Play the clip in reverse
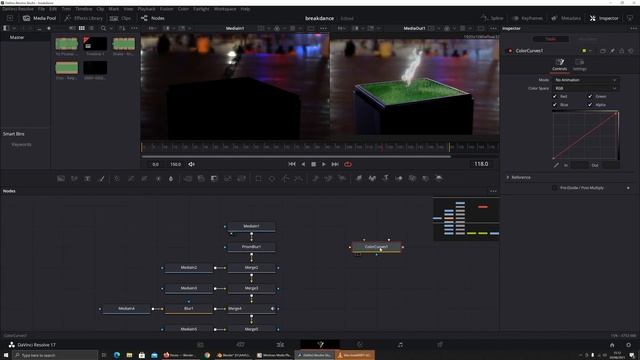The height and width of the screenshot is (360, 640). pyautogui.click(x=303, y=164)
